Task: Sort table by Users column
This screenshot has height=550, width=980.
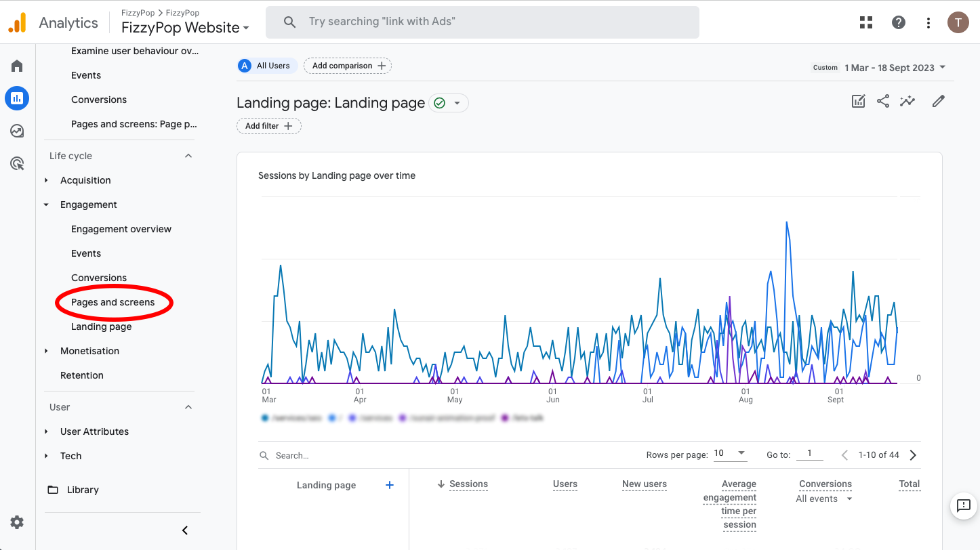Action: 565,484
